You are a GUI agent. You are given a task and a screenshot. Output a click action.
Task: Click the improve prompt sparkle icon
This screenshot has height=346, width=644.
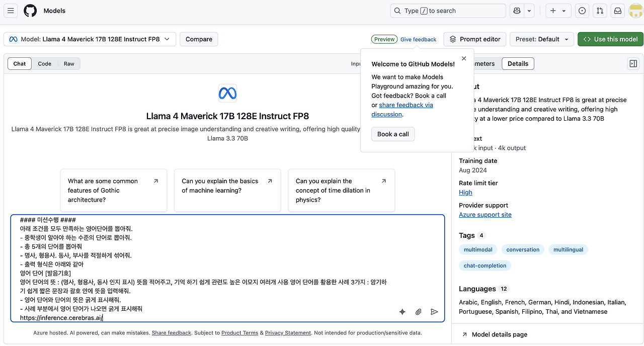pos(403,312)
